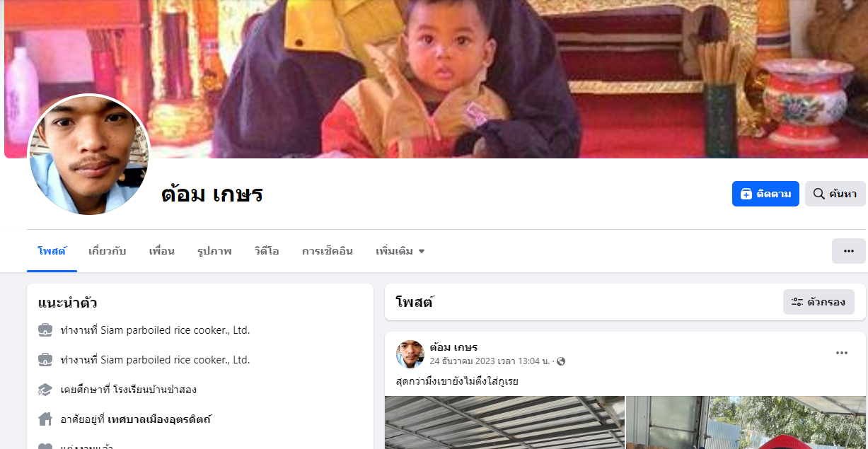Click the post timestamp 24 ธันวาคม 2023
The image size is (868, 449).
(x=489, y=361)
